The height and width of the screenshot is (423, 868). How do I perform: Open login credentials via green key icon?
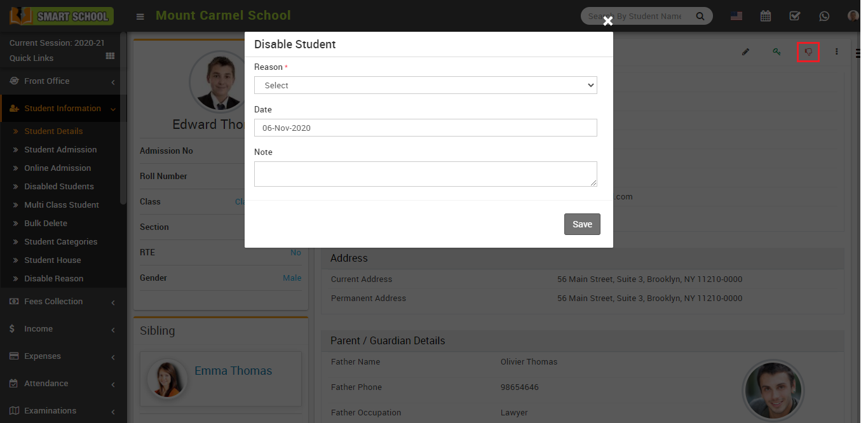tap(776, 51)
